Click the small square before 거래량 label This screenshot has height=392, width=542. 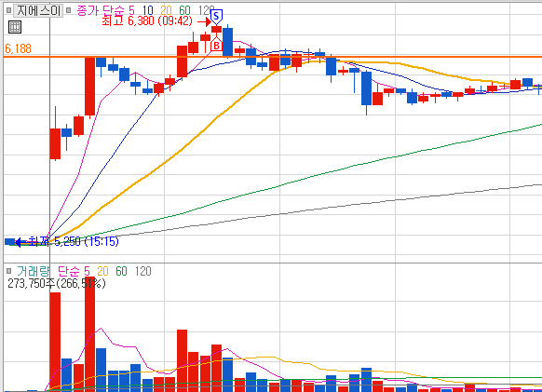pos(9,271)
